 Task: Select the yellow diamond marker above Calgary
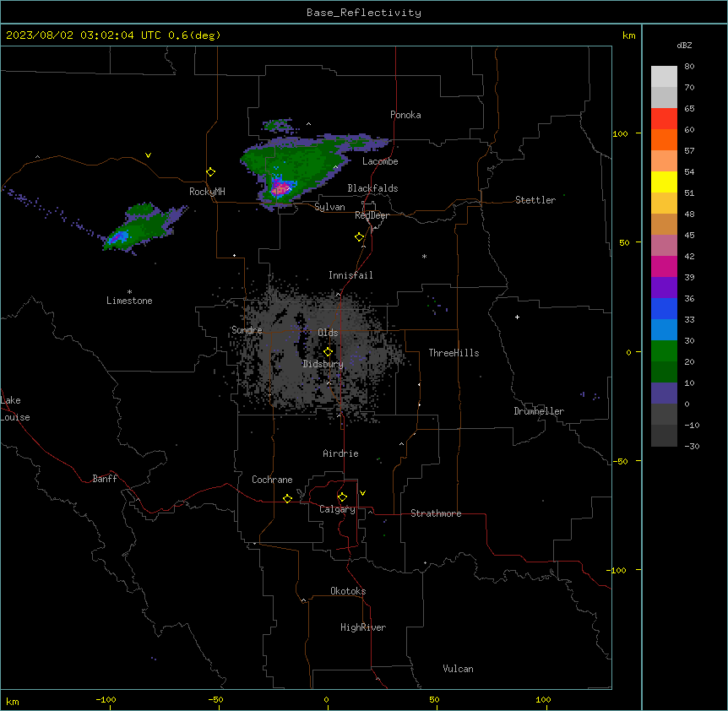342,497
